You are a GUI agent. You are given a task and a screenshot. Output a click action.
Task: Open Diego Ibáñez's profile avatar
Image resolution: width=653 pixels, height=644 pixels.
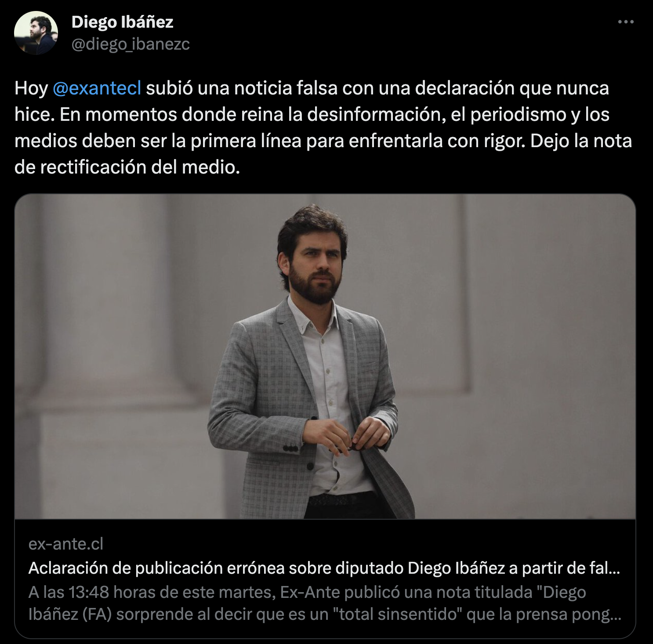(36, 33)
